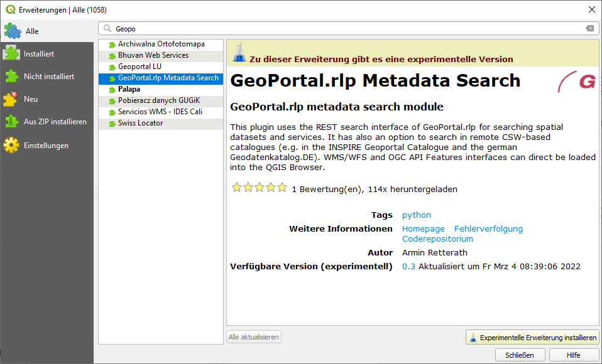
Task: Open the Neu plugins tab
Action: pyautogui.click(x=47, y=99)
